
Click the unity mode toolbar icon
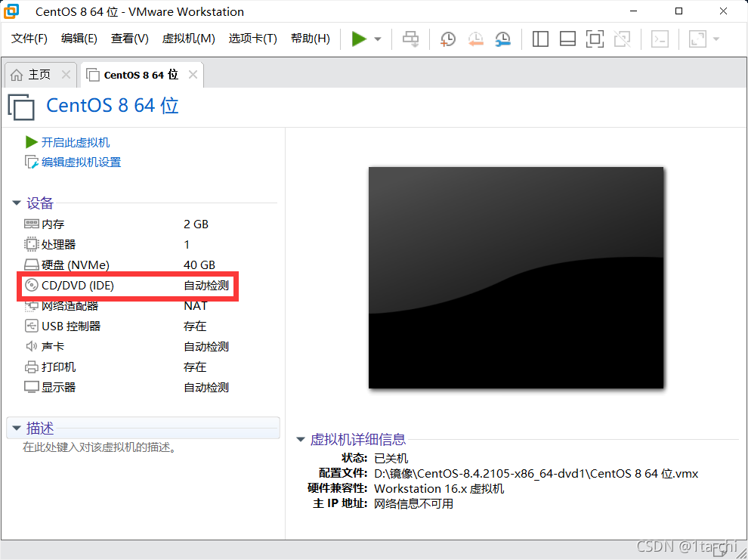622,39
